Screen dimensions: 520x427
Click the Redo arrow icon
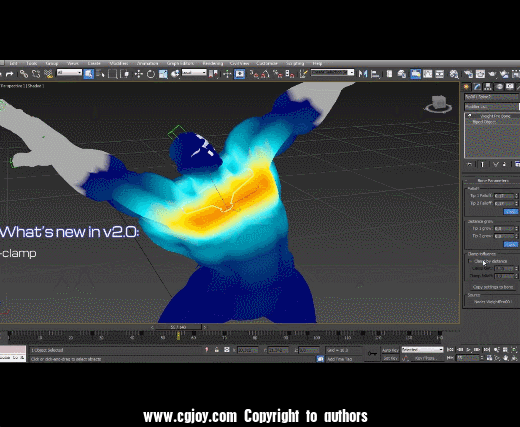point(10,74)
